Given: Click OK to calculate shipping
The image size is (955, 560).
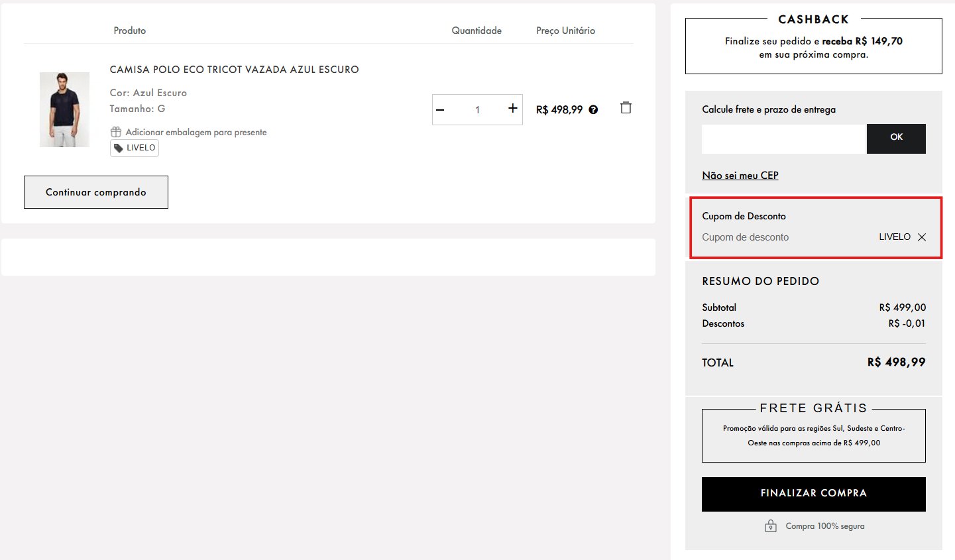Looking at the screenshot, I should pos(896,139).
